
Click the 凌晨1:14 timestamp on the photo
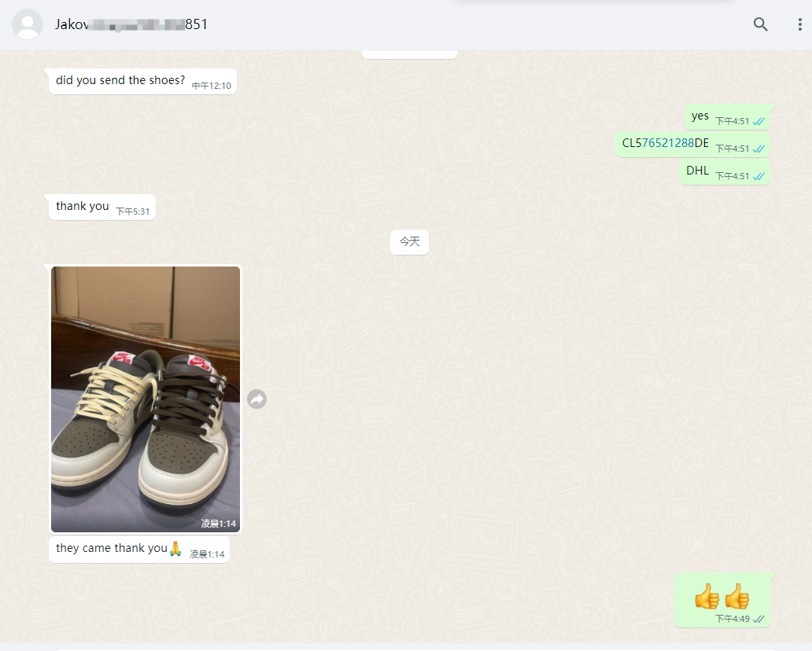pos(218,524)
